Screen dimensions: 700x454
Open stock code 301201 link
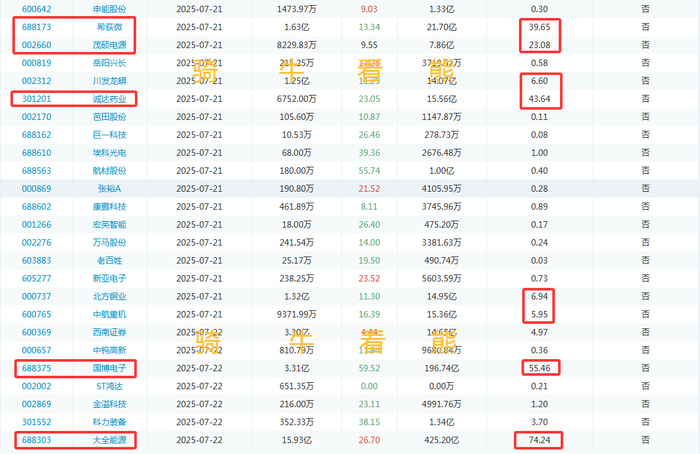tap(37, 99)
